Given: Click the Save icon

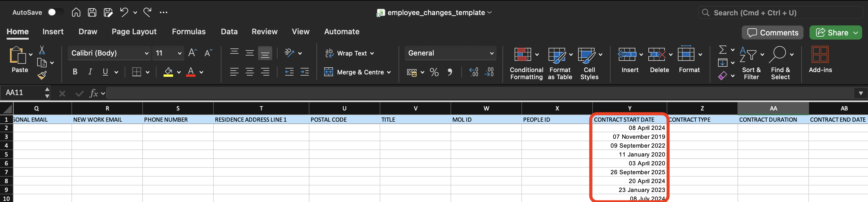Looking at the screenshot, I should (x=92, y=12).
